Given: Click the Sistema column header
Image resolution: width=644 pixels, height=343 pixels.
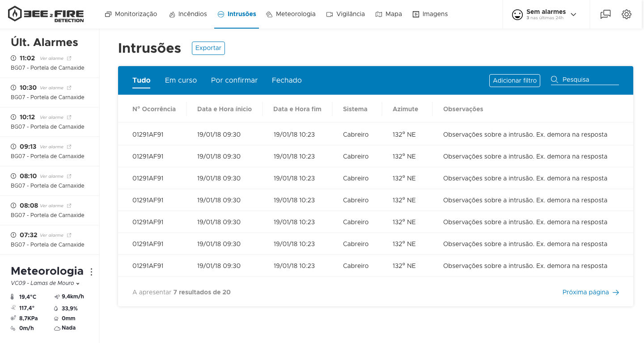Looking at the screenshot, I should click(x=355, y=109).
